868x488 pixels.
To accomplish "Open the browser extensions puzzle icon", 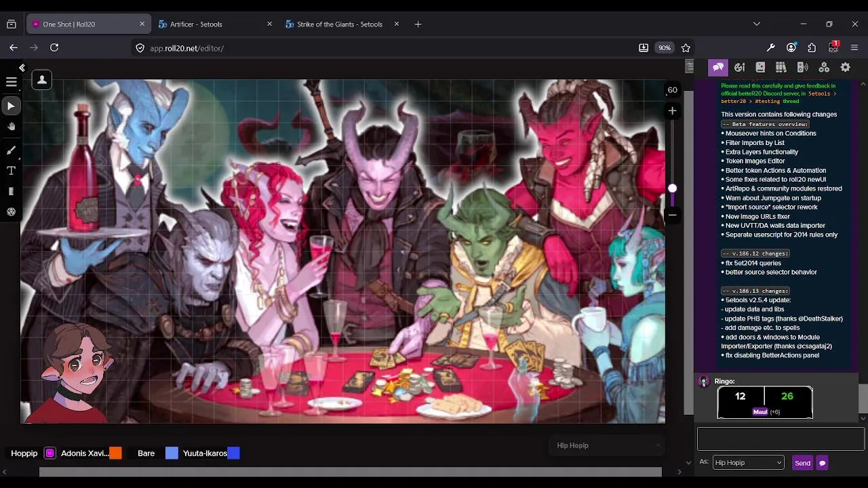I will (x=812, y=47).
